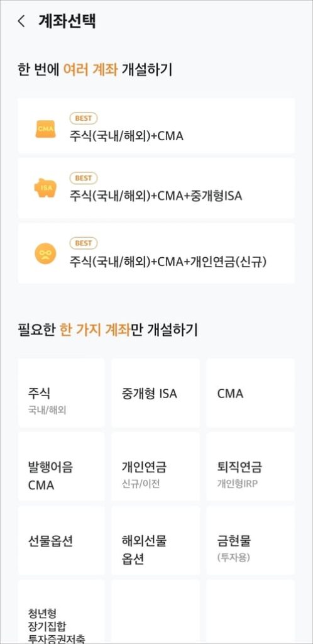Viewport: 313px width, 644px height.
Task: Select the 발행어음 CMA tile
Action: pos(61,467)
